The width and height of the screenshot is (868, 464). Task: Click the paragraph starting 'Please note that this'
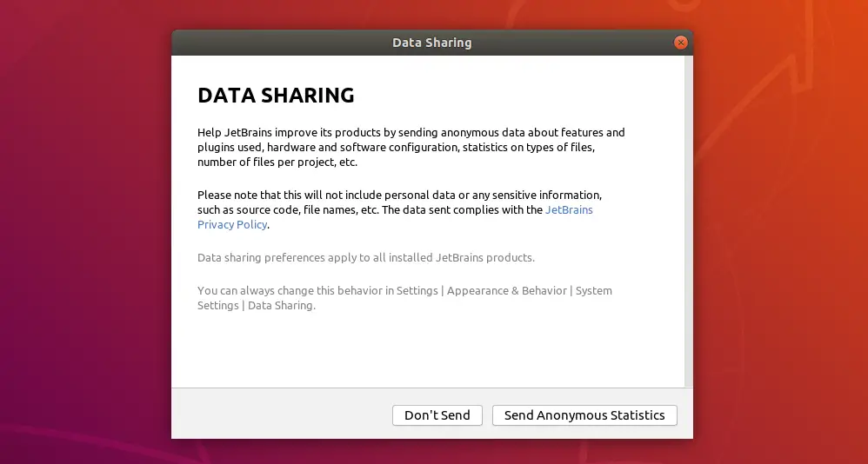click(400, 209)
